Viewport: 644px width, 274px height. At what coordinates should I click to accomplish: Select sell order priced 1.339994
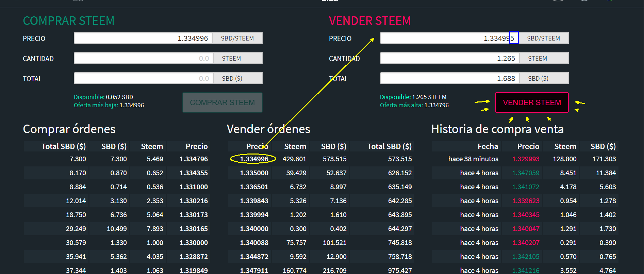321,215
